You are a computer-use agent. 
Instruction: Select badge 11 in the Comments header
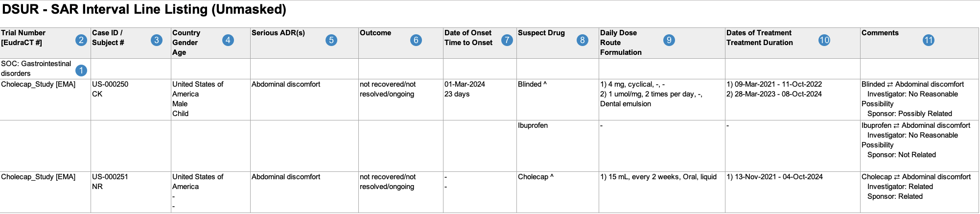click(x=929, y=40)
